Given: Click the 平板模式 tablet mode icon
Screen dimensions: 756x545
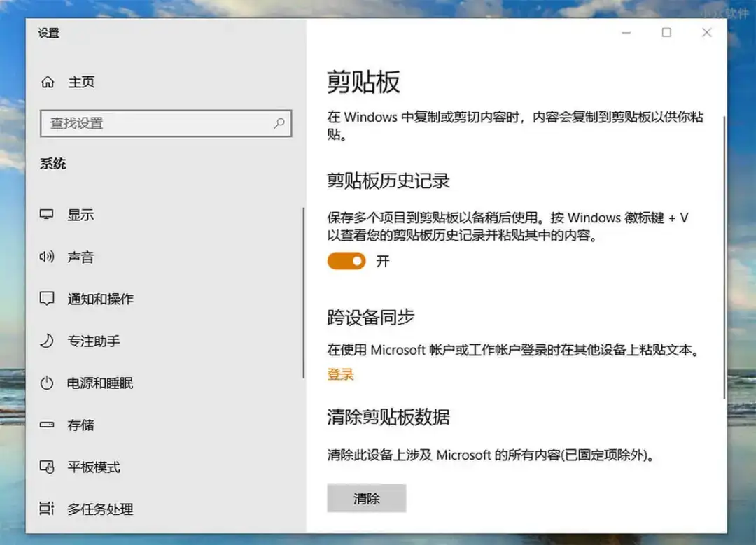Looking at the screenshot, I should pos(47,467).
